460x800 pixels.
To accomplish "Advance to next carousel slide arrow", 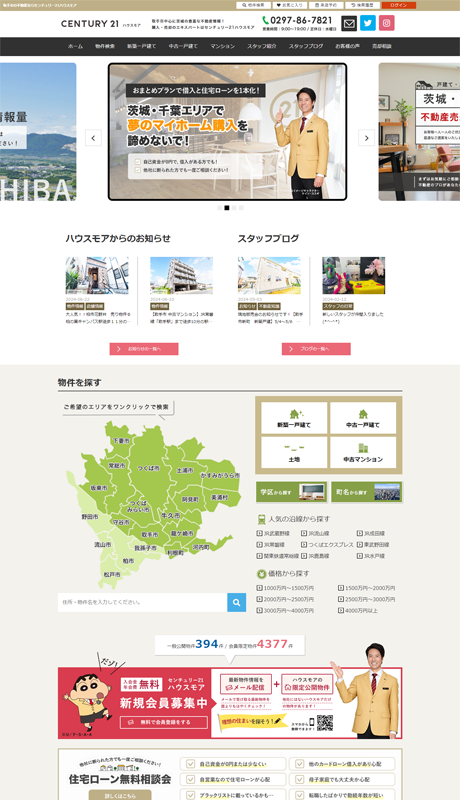I will [x=366, y=138].
